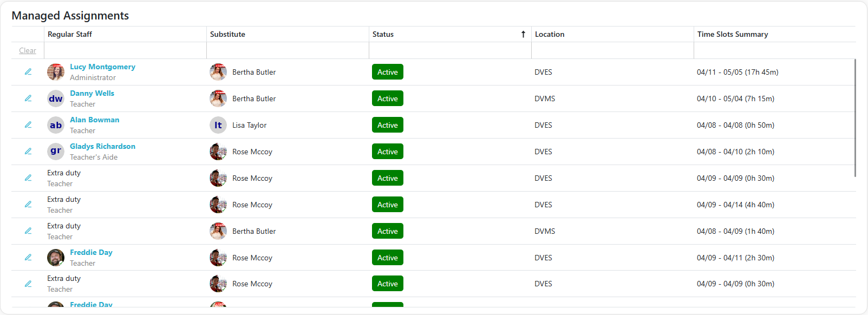Sort by Substitute column header

click(227, 34)
